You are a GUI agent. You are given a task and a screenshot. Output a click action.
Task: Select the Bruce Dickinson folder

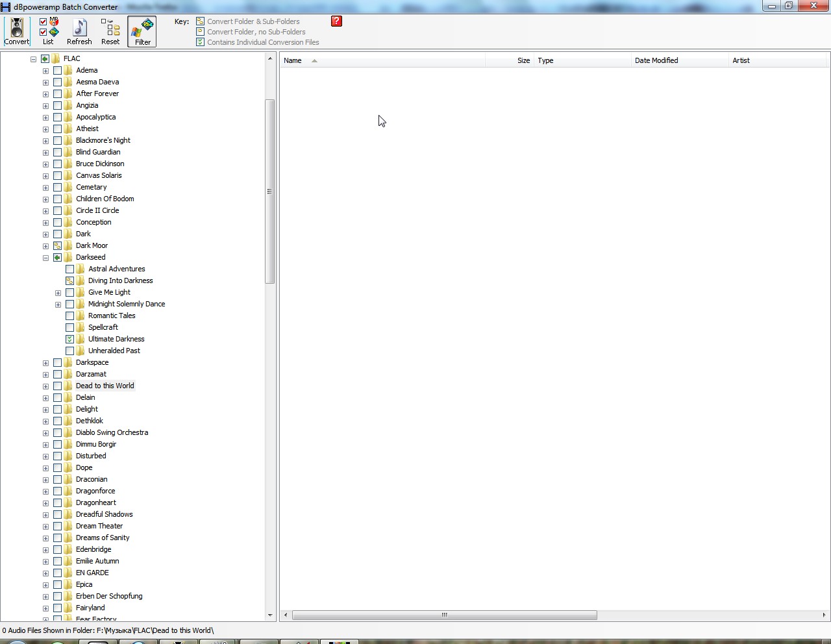click(100, 164)
